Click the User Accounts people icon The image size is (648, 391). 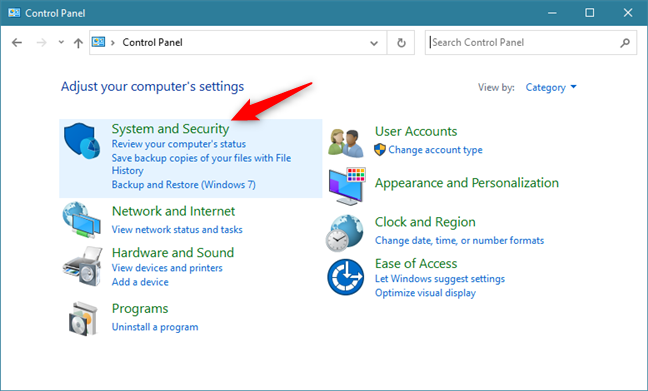[346, 143]
